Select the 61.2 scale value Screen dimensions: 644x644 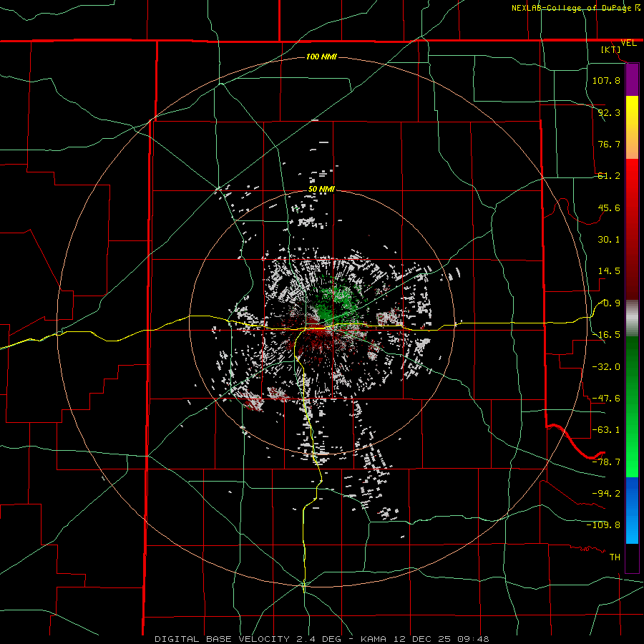[x=609, y=176]
